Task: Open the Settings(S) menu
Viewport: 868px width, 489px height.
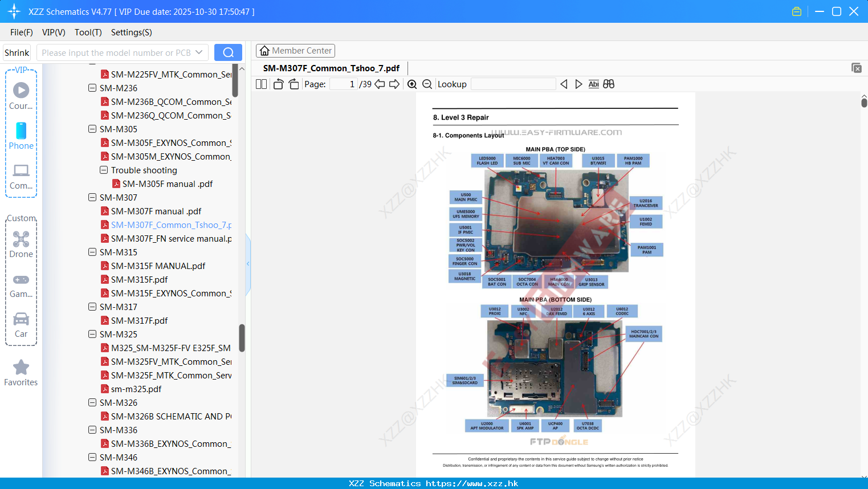Action: pos(132,32)
